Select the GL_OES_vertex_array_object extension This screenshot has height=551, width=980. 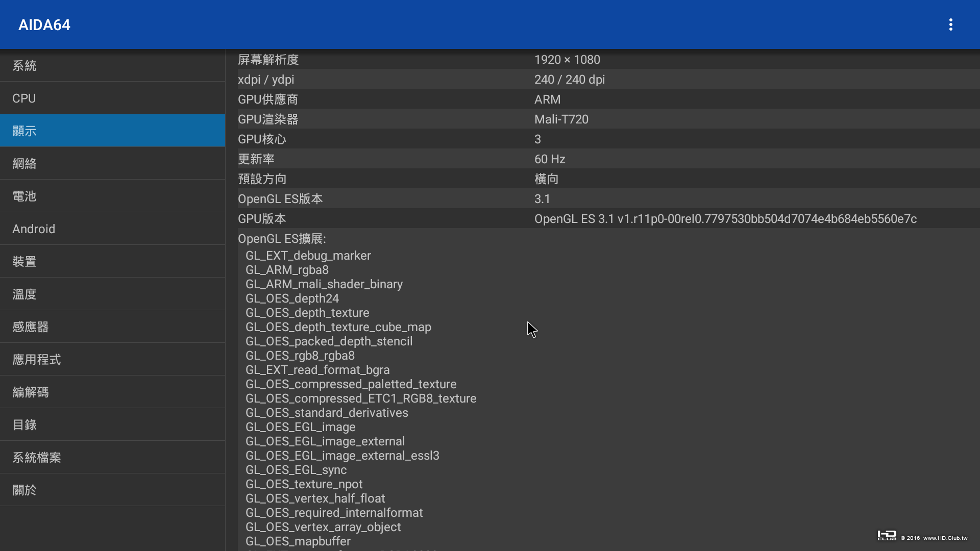[323, 527]
